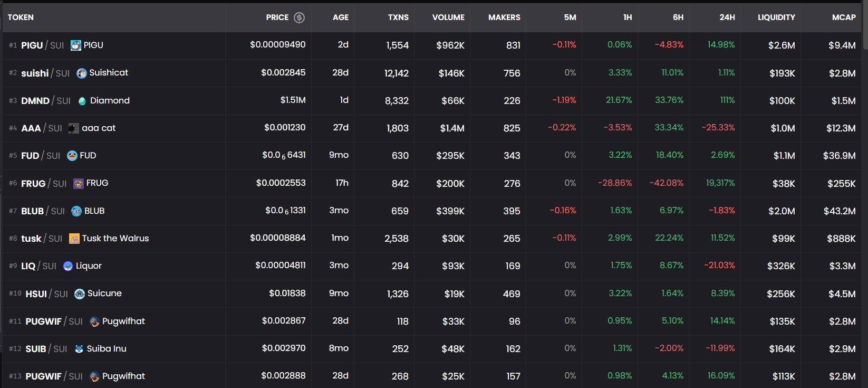This screenshot has width=868, height=388.
Task: Click the Tusk the Walrus icon
Action: coord(74,239)
